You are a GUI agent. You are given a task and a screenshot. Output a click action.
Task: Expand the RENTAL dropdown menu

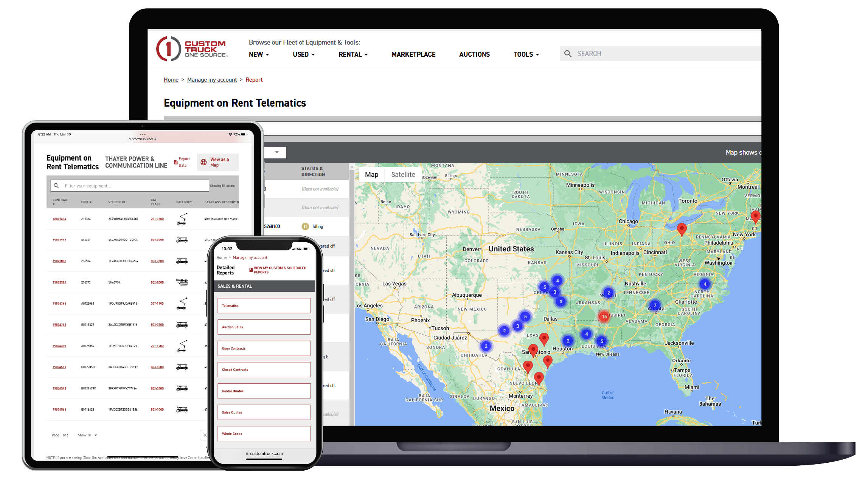(x=353, y=54)
